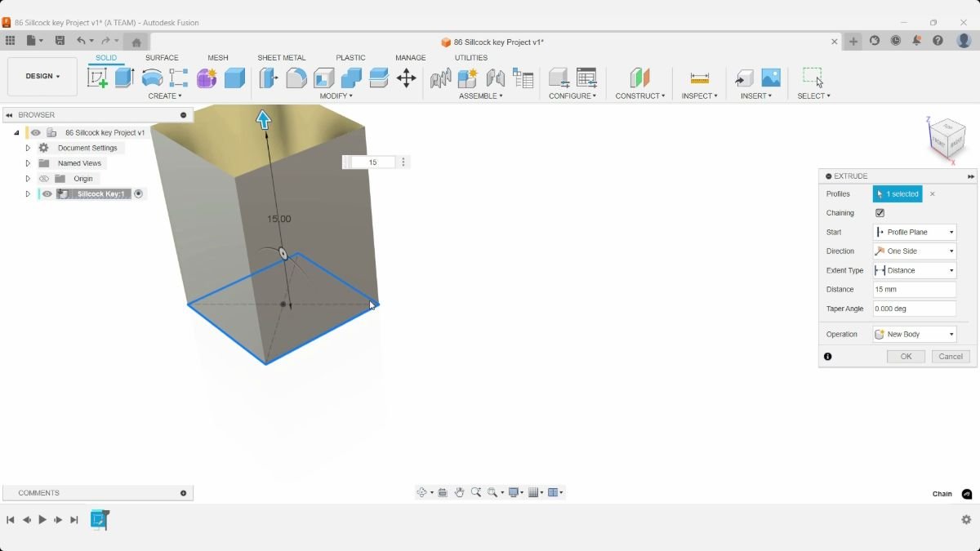Click the Insert Canvas image icon
The width and height of the screenshot is (980, 551).
pos(771,78)
